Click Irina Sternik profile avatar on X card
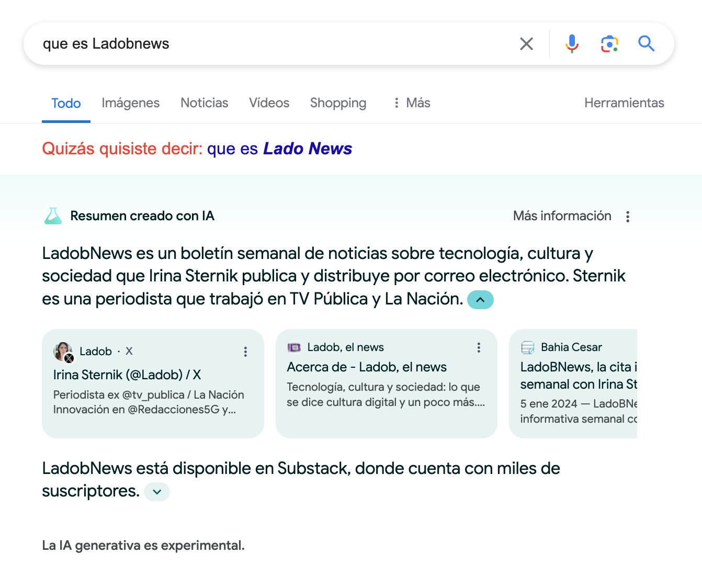The width and height of the screenshot is (702, 588). point(63,352)
